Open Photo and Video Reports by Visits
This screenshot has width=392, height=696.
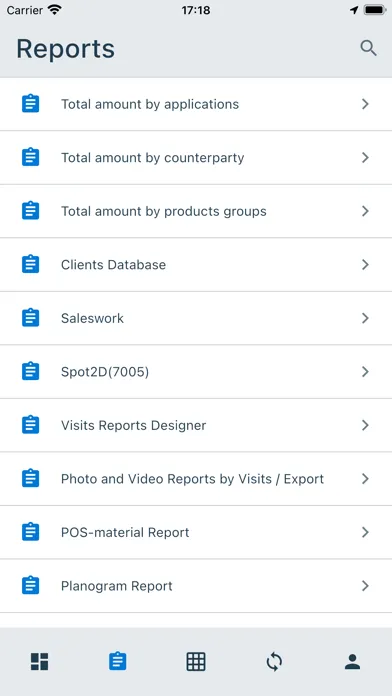196,479
